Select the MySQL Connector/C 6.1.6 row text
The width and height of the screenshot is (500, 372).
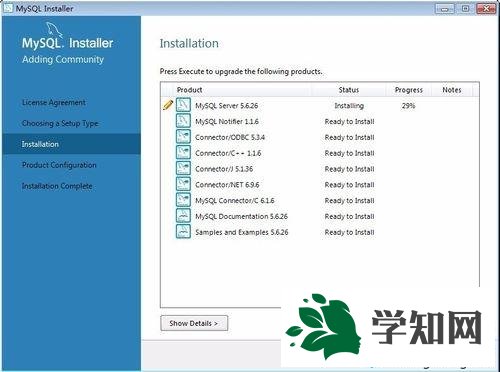click(x=235, y=201)
